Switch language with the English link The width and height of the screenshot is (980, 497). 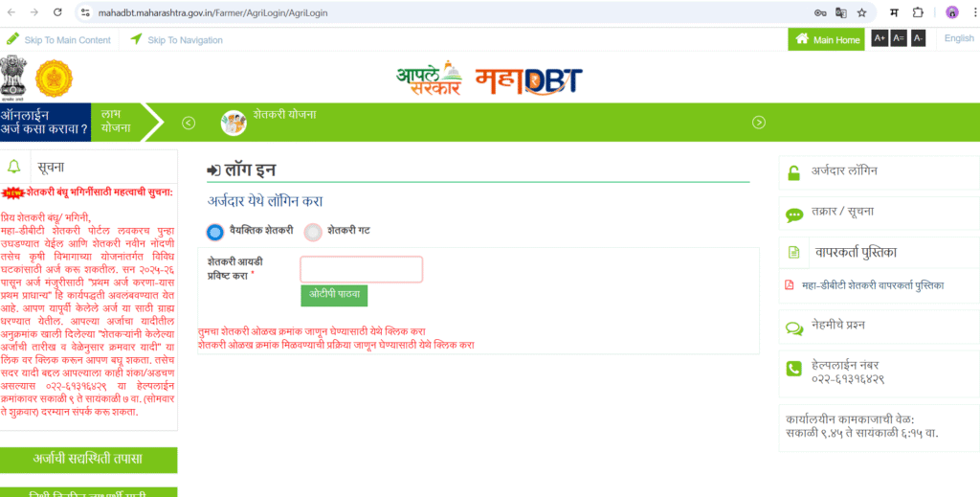click(959, 38)
